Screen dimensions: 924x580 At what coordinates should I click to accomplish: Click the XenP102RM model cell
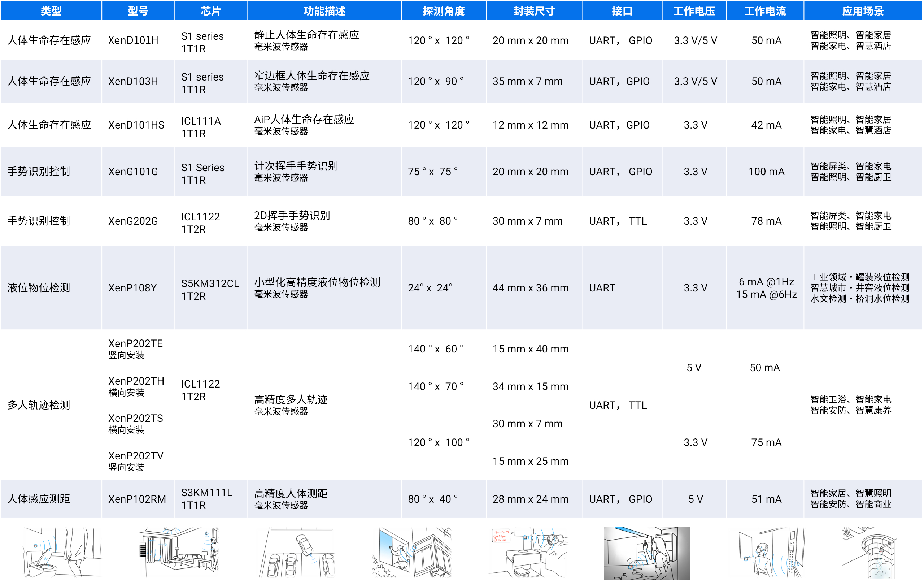pos(137,499)
